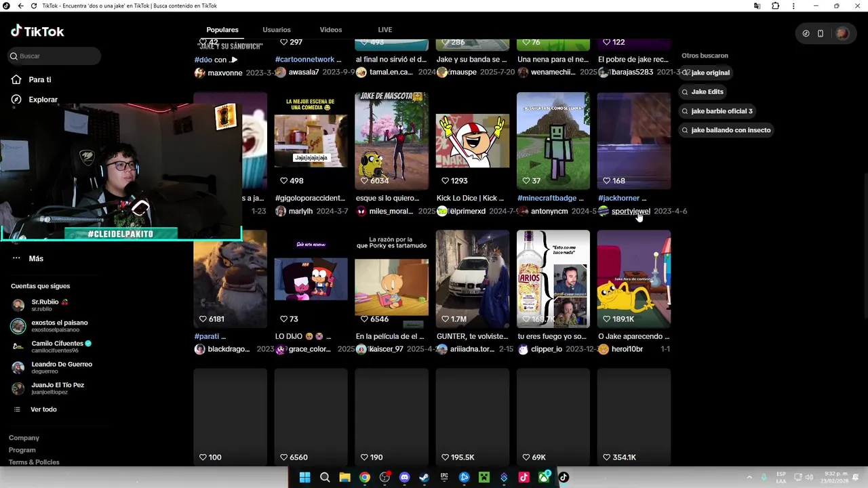Open the browser extensions puzzle icon
This screenshot has height=488, width=868.
776,5
